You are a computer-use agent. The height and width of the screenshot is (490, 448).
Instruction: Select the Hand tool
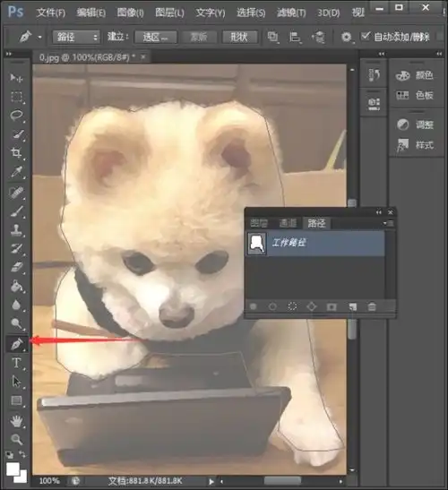16,421
